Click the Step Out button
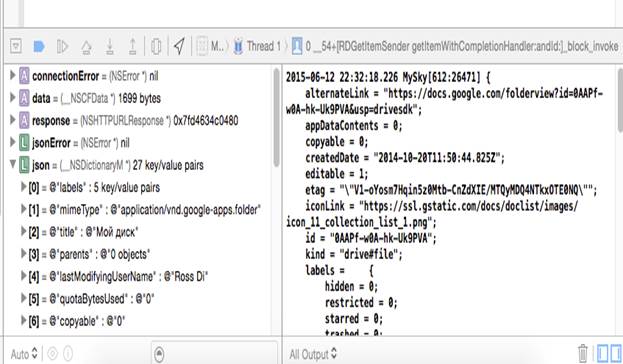 pos(133,46)
